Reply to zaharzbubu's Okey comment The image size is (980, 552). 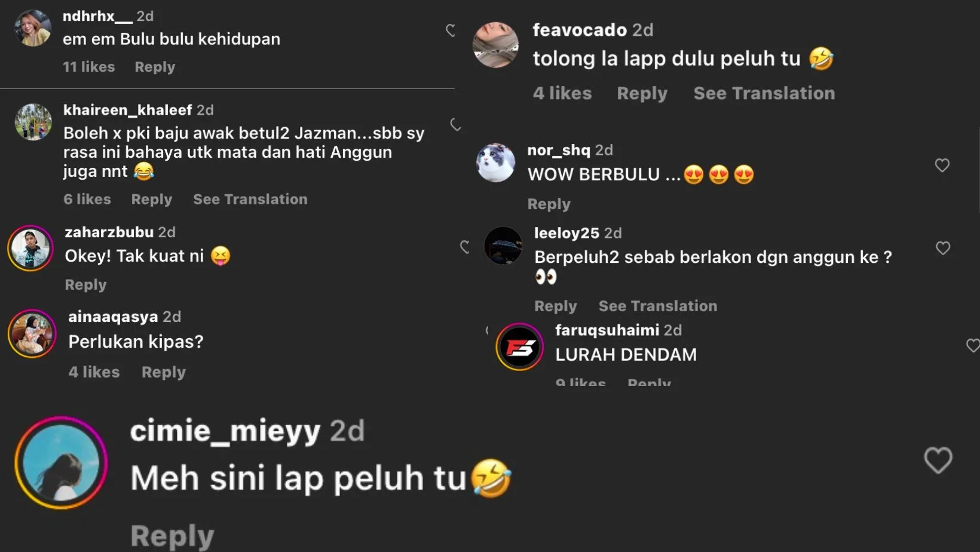click(85, 285)
